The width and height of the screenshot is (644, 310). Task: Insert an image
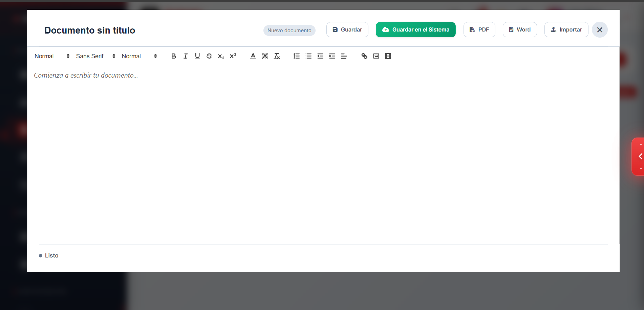[376, 56]
